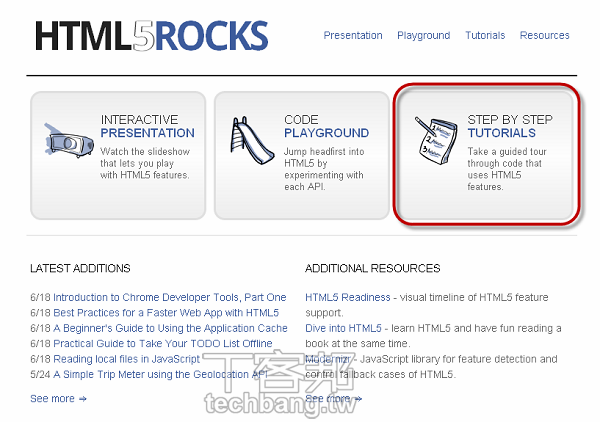Screen dimensions: 600x422
Task: Click See more under Latest Additions
Action: (59, 399)
